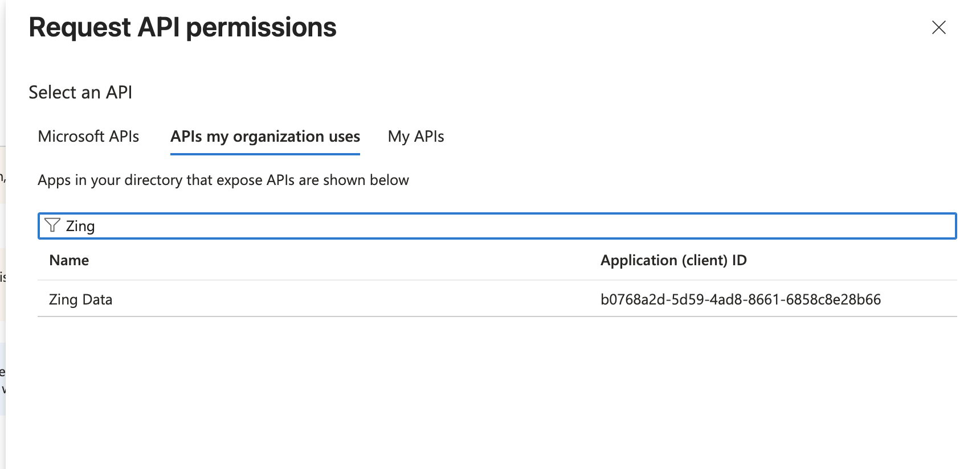
Task: Select the Zing Data API entry
Action: coord(80,299)
